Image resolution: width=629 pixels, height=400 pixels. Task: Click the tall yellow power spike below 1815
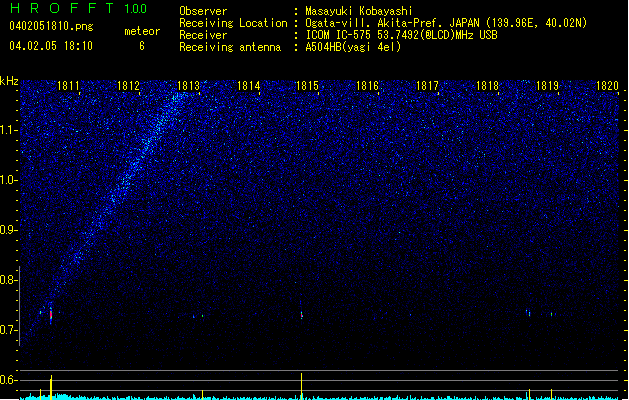tap(302, 386)
